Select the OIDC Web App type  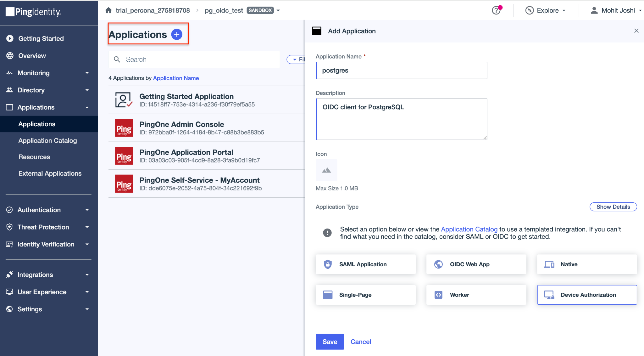[476, 264]
